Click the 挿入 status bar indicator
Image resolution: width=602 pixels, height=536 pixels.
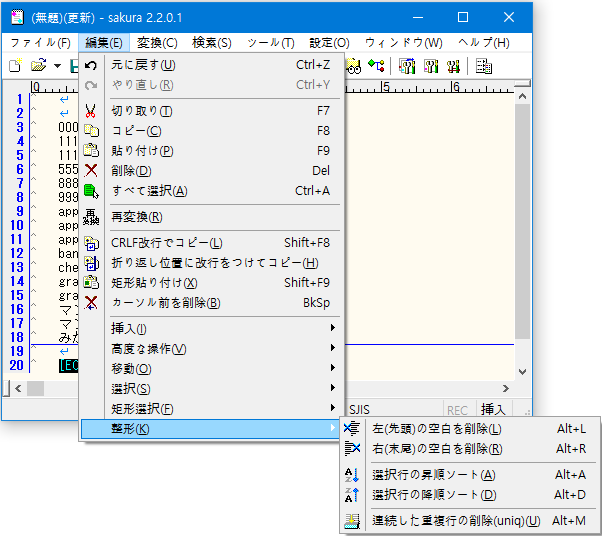pyautogui.click(x=493, y=409)
